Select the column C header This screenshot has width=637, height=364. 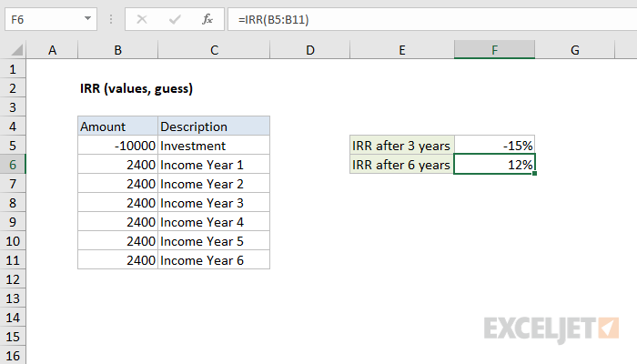214,50
